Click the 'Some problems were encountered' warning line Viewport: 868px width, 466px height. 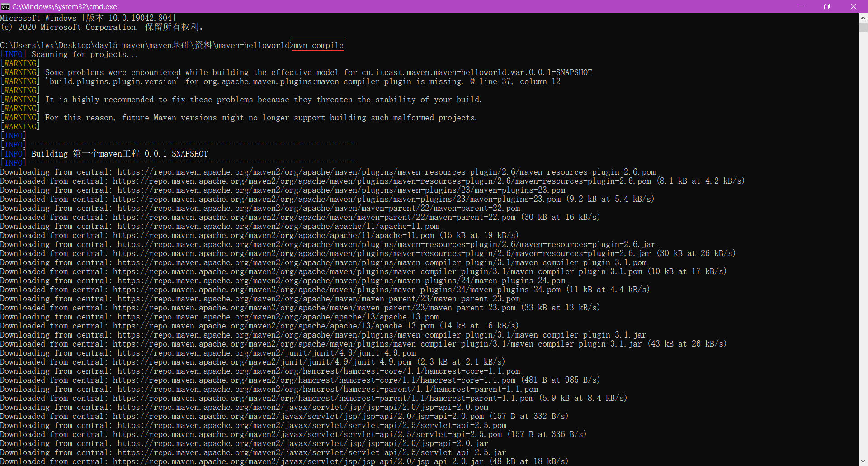pos(296,72)
